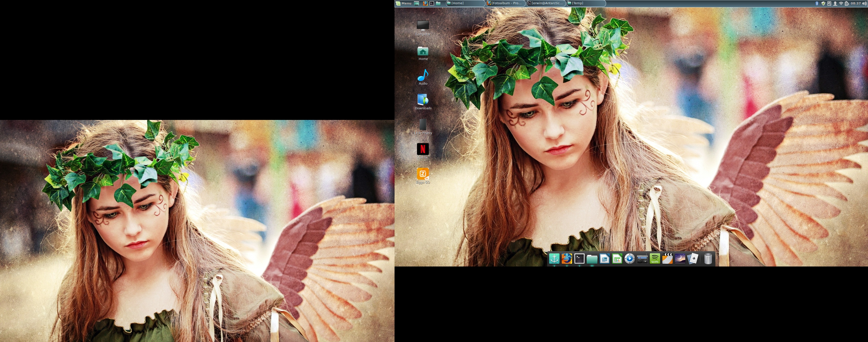Open the Mint Menu button
Image resolution: width=868 pixels, height=342 pixels.
point(404,3)
